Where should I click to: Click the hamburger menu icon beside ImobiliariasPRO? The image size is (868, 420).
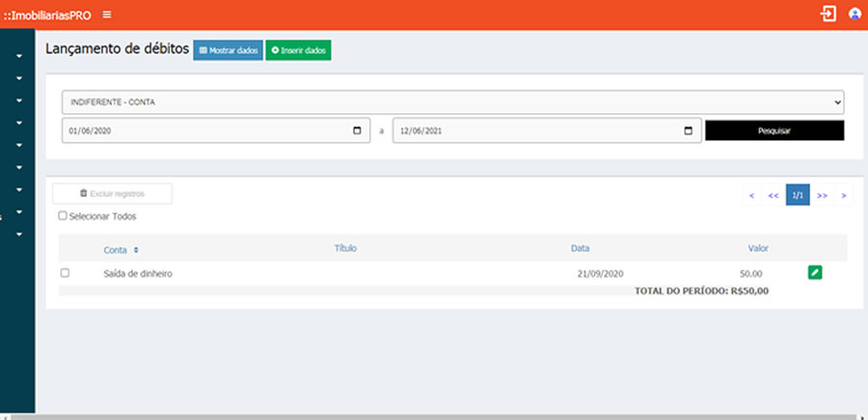pos(106,14)
